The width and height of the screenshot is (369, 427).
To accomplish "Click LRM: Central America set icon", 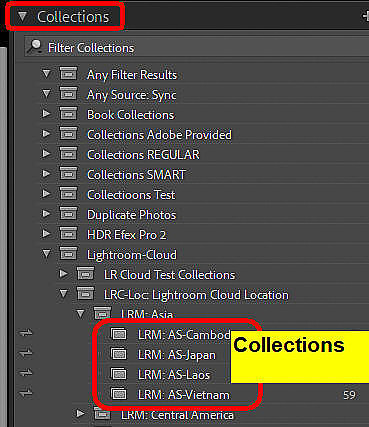I will click(x=102, y=414).
